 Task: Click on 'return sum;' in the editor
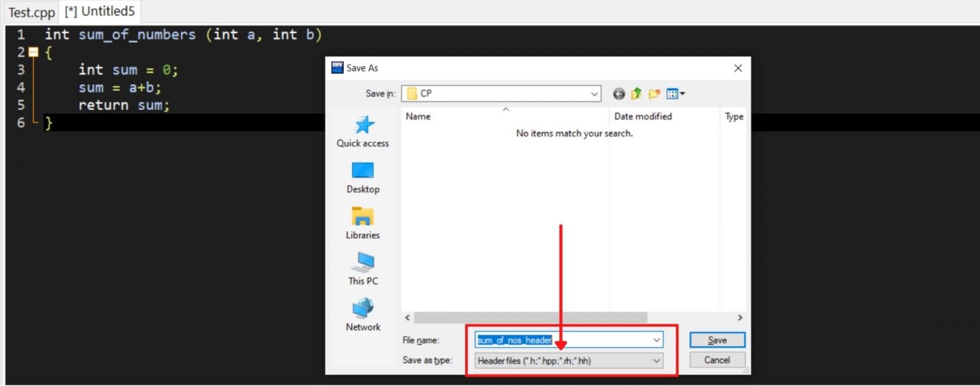pos(124,105)
